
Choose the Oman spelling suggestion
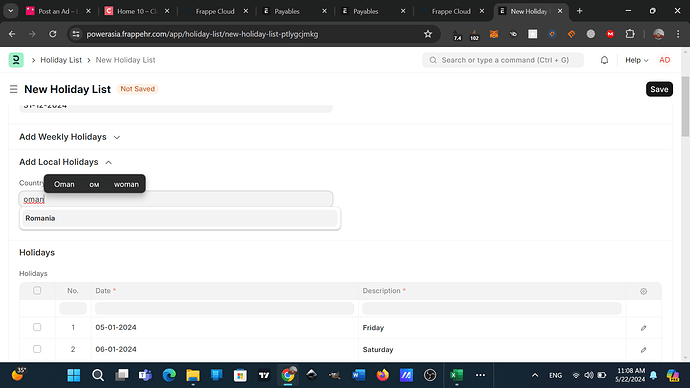click(x=64, y=184)
